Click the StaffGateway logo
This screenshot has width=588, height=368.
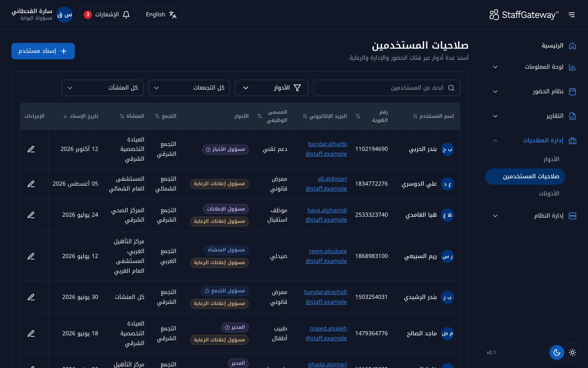(524, 15)
